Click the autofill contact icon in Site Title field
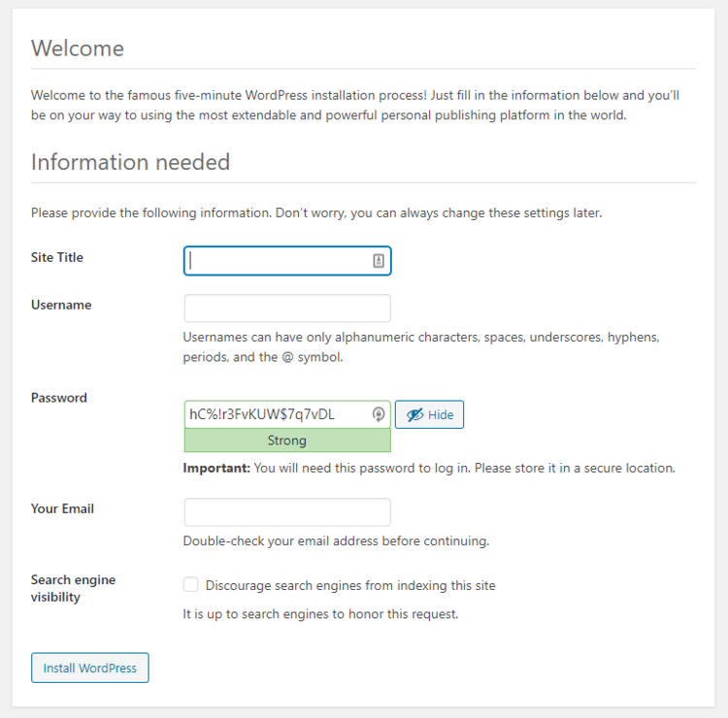The height and width of the screenshot is (718, 728). [x=379, y=261]
